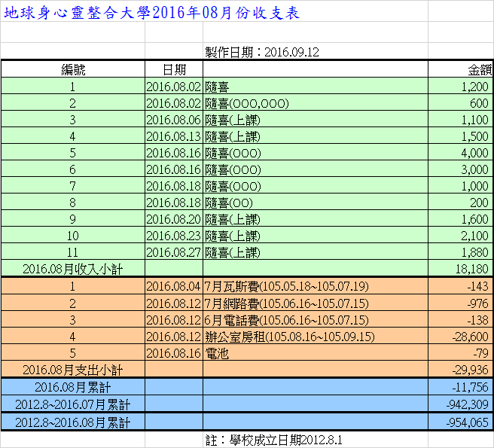Select date 2016.08.16 in 電池 row
Viewport: 494px width, 448px height.
(x=174, y=353)
